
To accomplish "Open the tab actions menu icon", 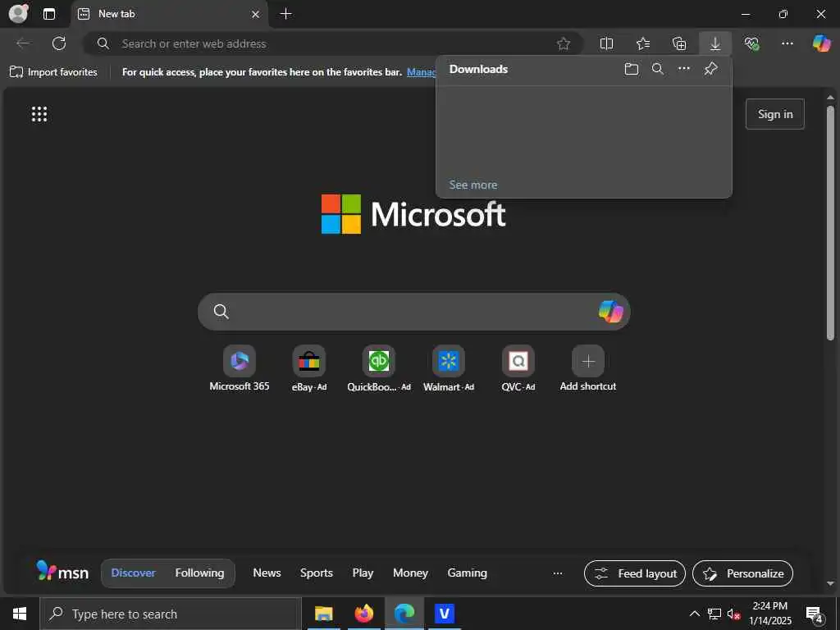I will [49, 14].
